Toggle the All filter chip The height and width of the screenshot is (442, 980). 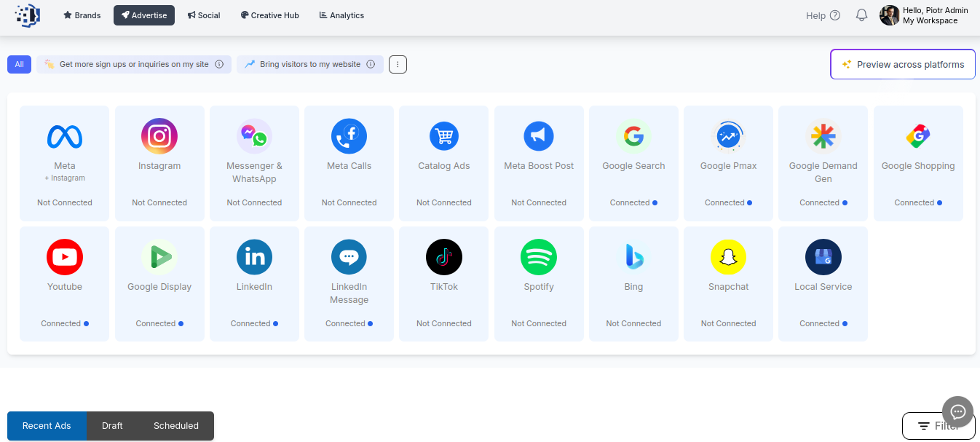[x=19, y=64]
